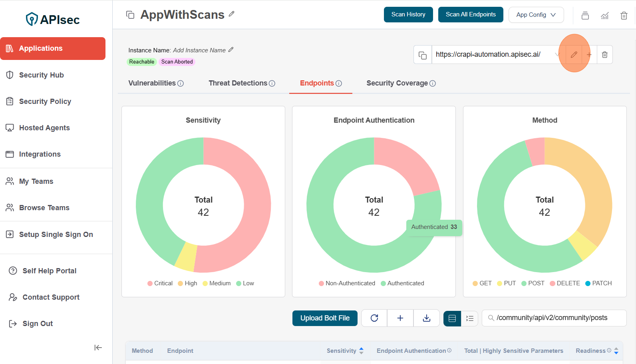Click the Scan All Endpoints button
The image size is (636, 364).
471,15
